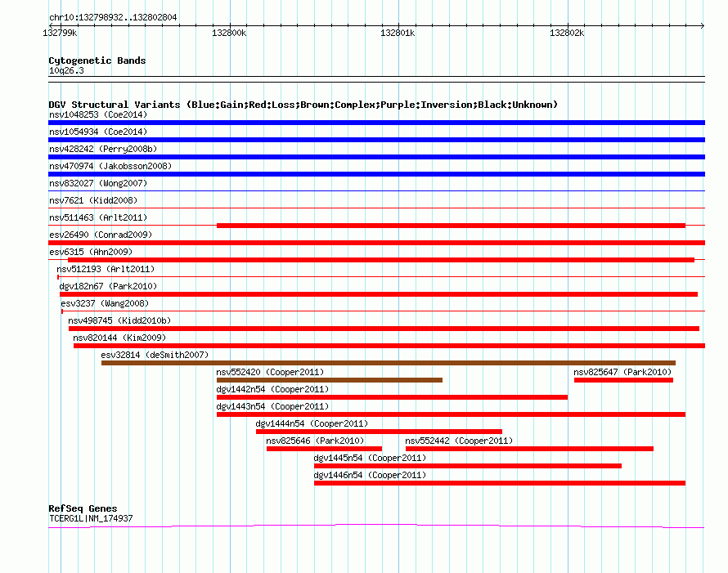
Task: Click the nsv511463 (Arlt2011) red bar
Action: (x=451, y=226)
